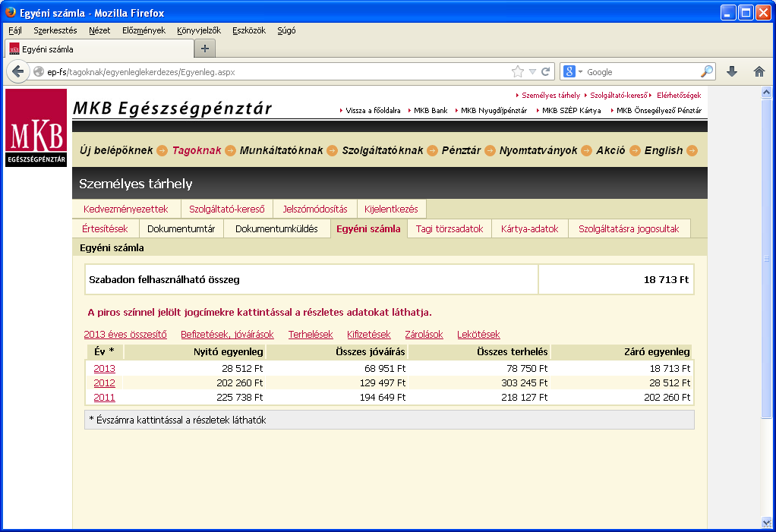
Task: Switch to the Kedvezményezettek tab
Action: (x=126, y=209)
